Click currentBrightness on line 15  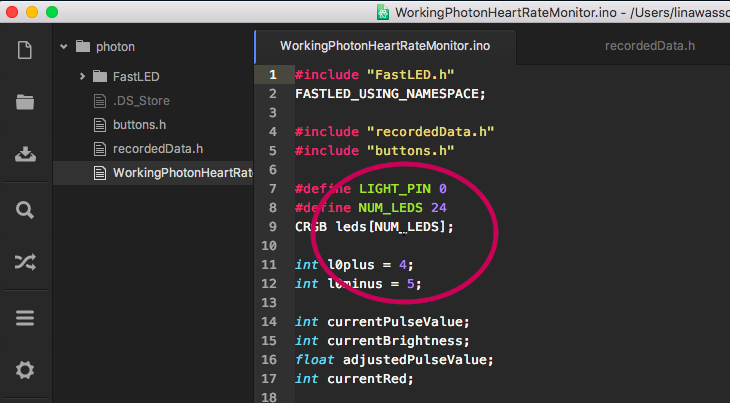395,341
